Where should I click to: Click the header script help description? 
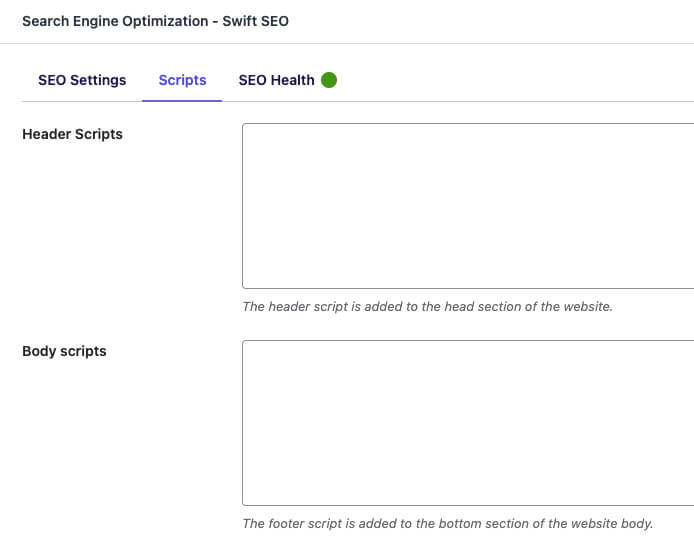click(x=428, y=306)
